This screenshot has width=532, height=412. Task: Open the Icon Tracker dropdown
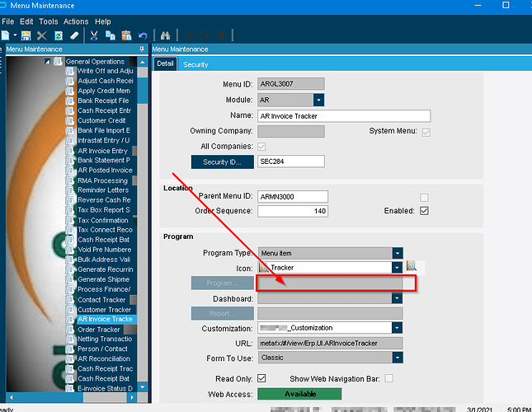point(397,268)
